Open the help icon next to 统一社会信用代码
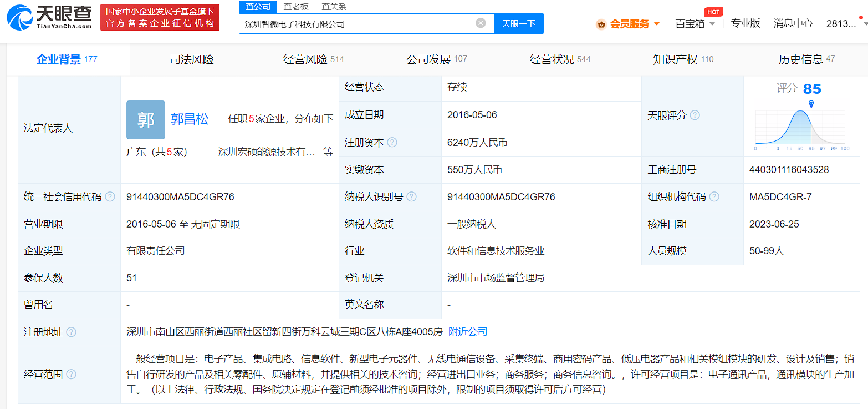868x409 pixels. tap(110, 197)
